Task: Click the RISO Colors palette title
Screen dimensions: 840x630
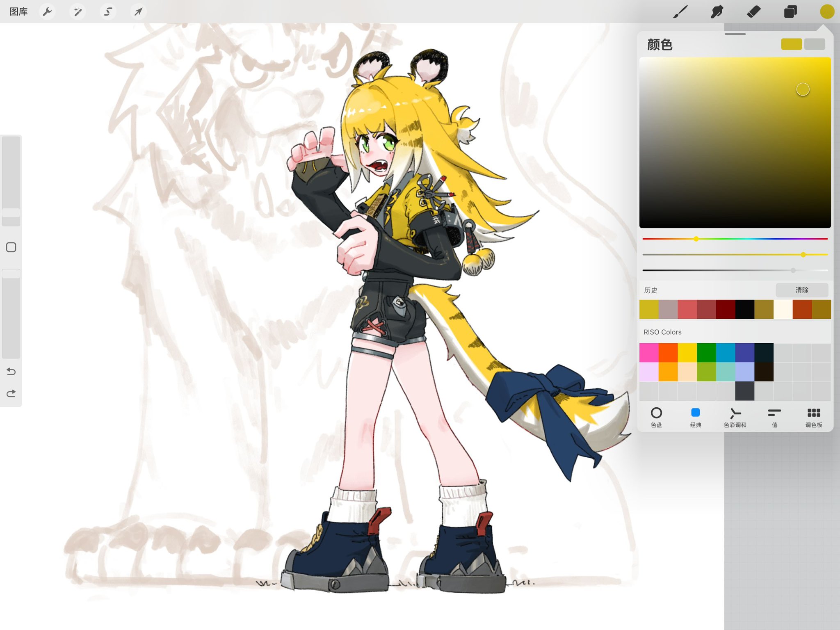Action: pos(662,332)
